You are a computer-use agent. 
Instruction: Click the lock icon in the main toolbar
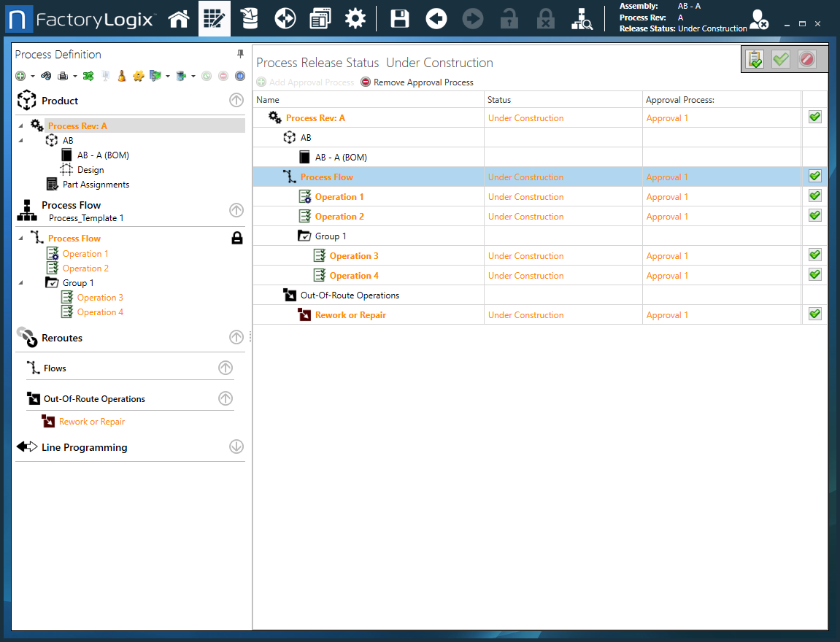pyautogui.click(x=509, y=18)
